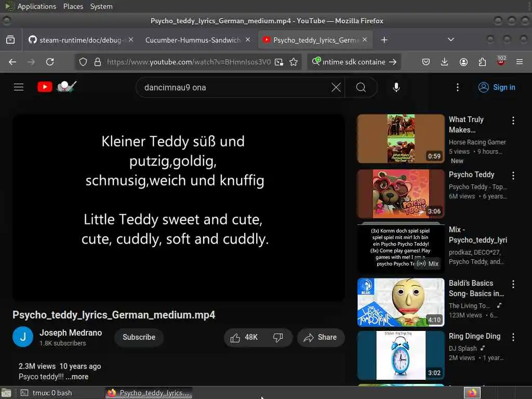Start voice search with the microphone
Screen dimensions: 532x399
tap(396, 87)
